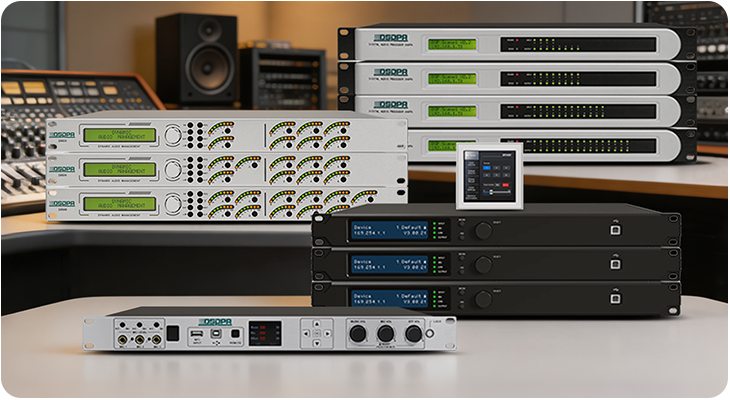730x400 pixels.
Task: Click the right arrow on the navigation pad
Action: pyautogui.click(x=327, y=333)
